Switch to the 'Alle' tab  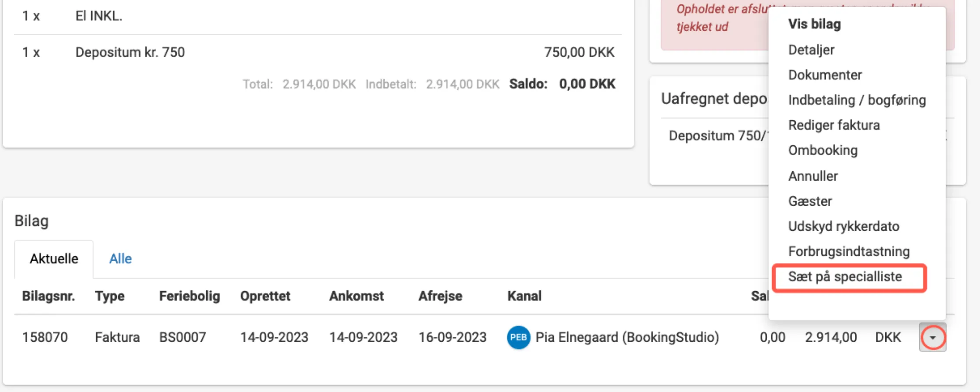[x=120, y=259]
